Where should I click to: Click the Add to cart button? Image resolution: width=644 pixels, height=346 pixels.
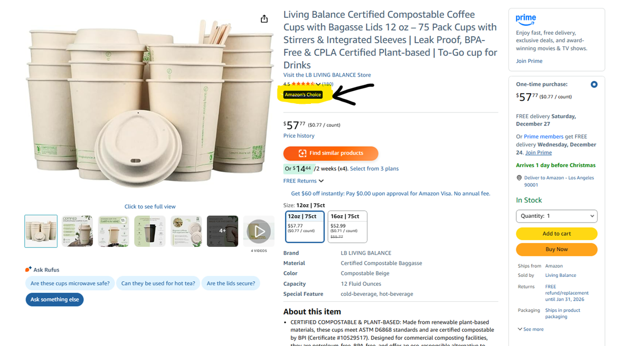click(556, 234)
